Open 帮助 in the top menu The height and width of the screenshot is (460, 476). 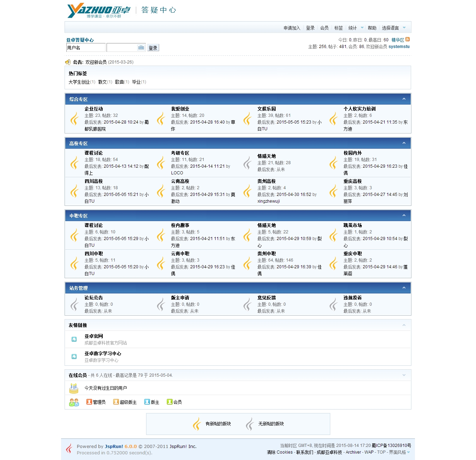point(372,28)
